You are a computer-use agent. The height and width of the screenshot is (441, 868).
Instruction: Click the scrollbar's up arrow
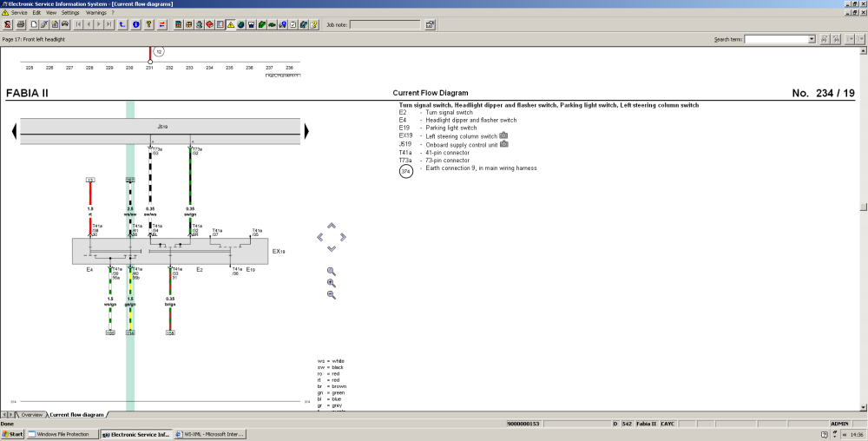[x=863, y=51]
